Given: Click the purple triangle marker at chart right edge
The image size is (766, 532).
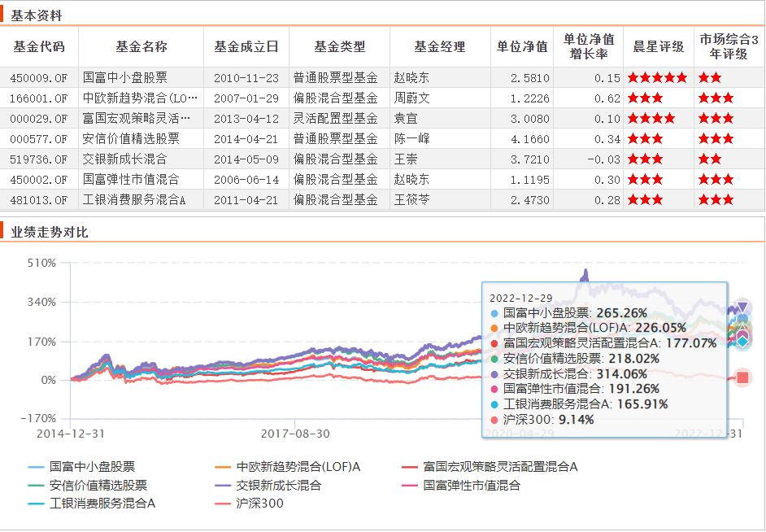Looking at the screenshot, I should (742, 306).
